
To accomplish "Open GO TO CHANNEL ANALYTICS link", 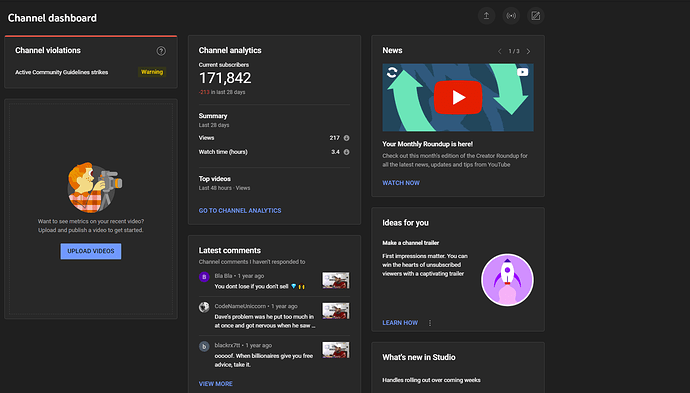I will pyautogui.click(x=240, y=211).
